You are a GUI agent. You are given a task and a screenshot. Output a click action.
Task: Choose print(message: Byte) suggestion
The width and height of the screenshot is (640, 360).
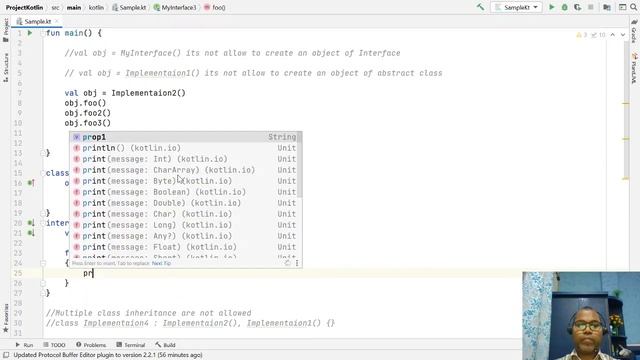point(184,181)
